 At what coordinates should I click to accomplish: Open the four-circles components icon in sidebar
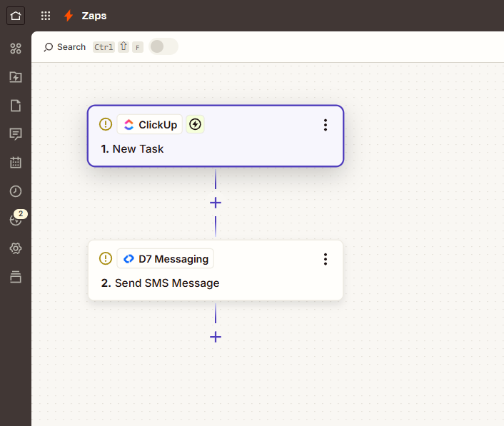click(16, 49)
